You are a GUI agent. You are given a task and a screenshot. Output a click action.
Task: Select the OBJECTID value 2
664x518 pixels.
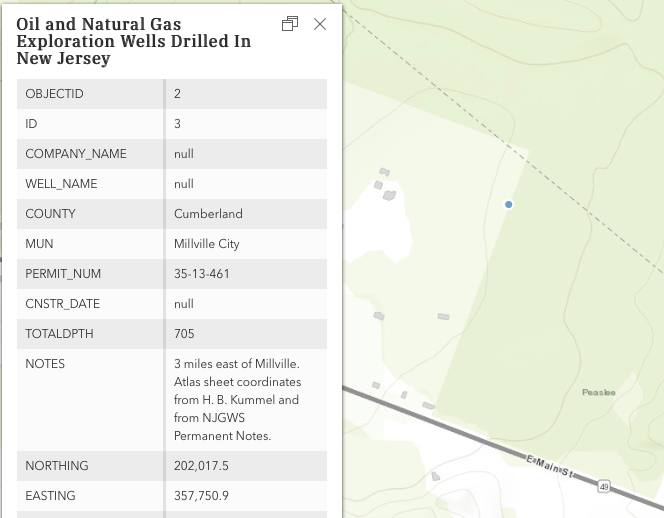point(177,94)
